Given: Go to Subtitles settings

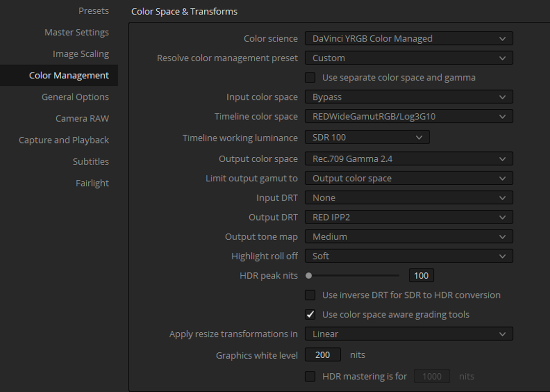Looking at the screenshot, I should tap(91, 161).
